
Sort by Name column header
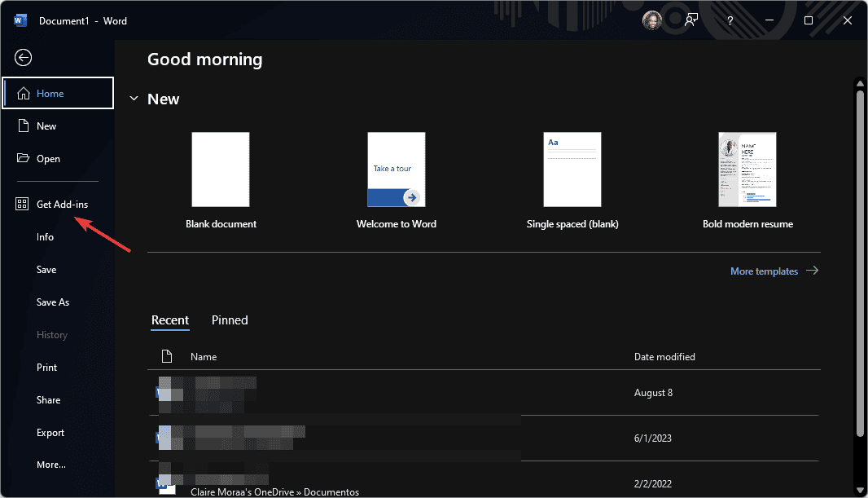pos(204,357)
